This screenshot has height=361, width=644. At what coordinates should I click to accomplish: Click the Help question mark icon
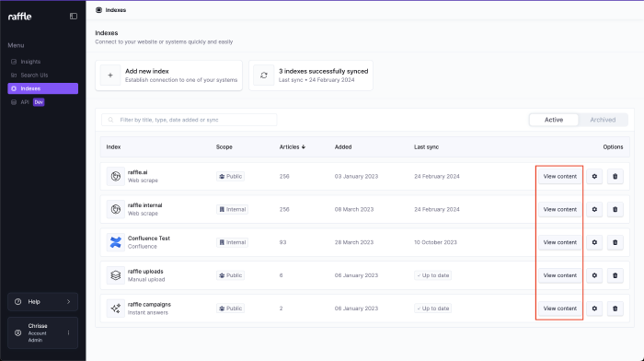pos(17,302)
